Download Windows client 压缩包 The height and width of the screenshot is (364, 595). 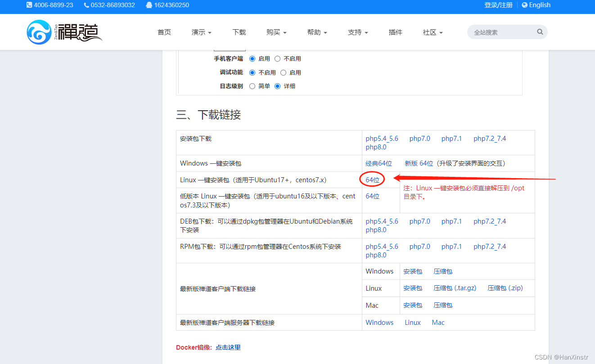pyautogui.click(x=443, y=271)
